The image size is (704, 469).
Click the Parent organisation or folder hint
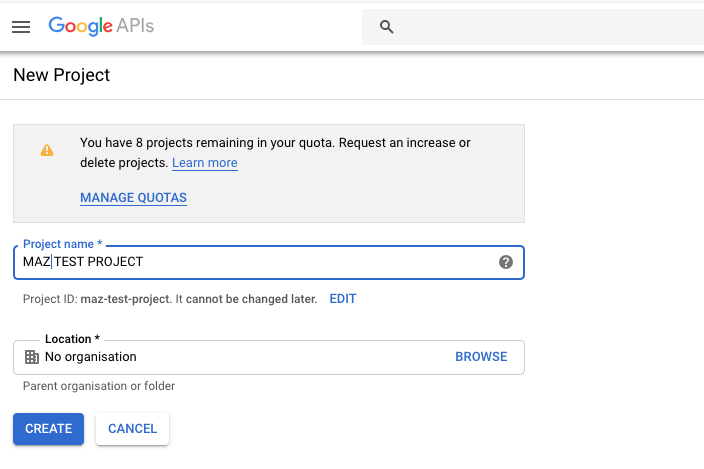[x=99, y=386]
